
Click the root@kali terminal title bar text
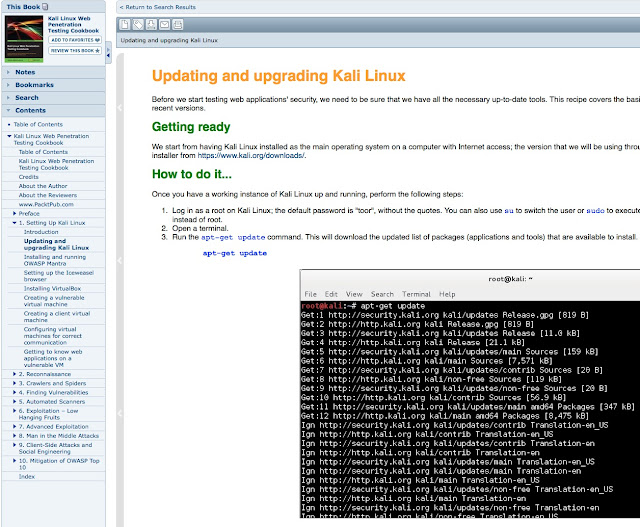pos(510,279)
